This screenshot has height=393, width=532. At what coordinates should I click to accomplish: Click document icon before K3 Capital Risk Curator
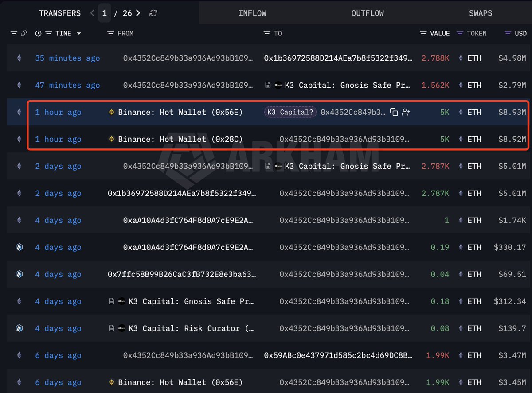tap(112, 328)
